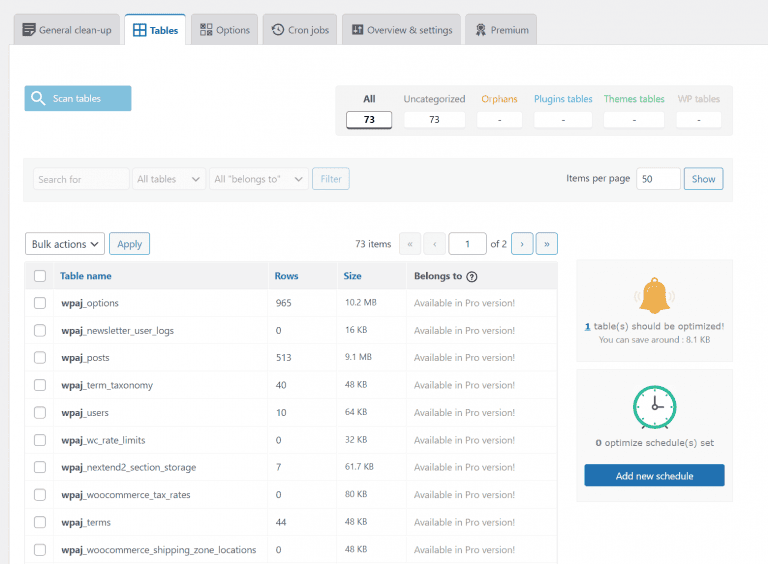Click the magnifier icon on Scan tables
The image size is (768, 564).
click(x=38, y=98)
